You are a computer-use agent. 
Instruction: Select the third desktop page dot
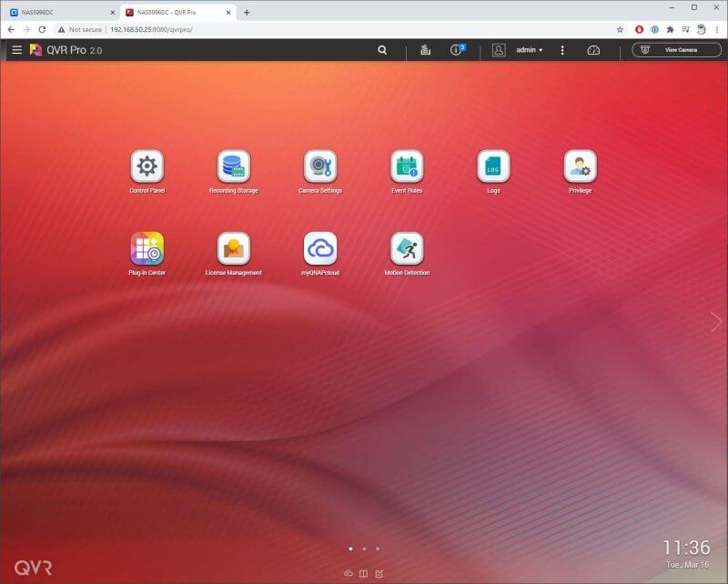click(x=378, y=549)
